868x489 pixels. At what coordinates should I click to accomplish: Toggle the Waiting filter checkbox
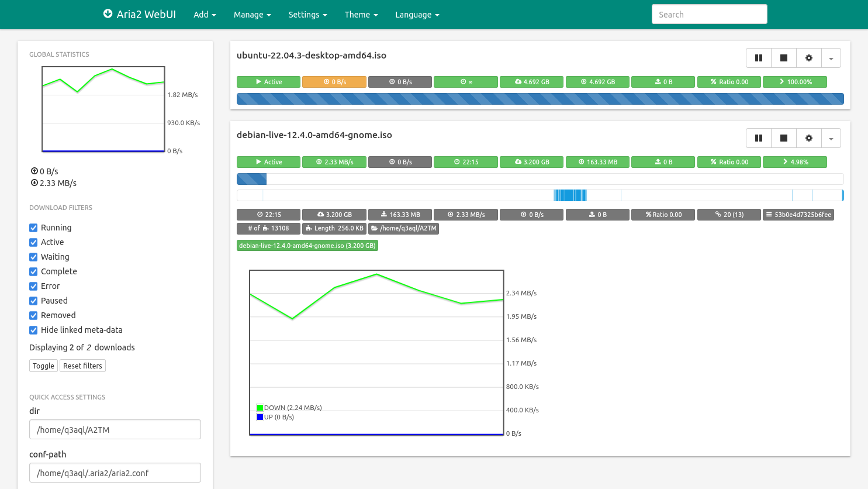point(33,257)
